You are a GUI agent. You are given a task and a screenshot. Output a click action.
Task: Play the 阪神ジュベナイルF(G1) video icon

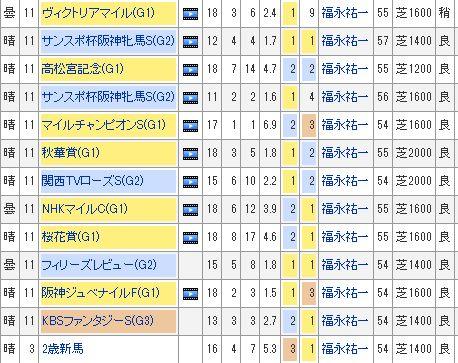tap(191, 294)
